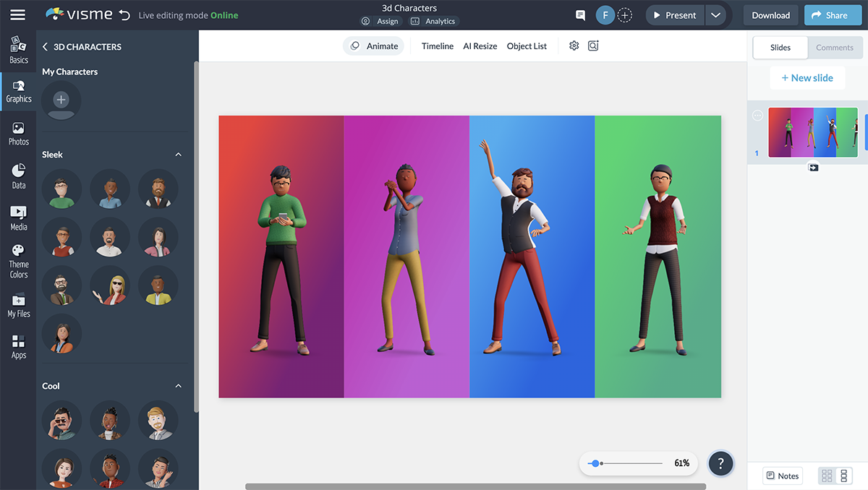Open the Timeline panel
Screen dimensions: 868x490
438,46
